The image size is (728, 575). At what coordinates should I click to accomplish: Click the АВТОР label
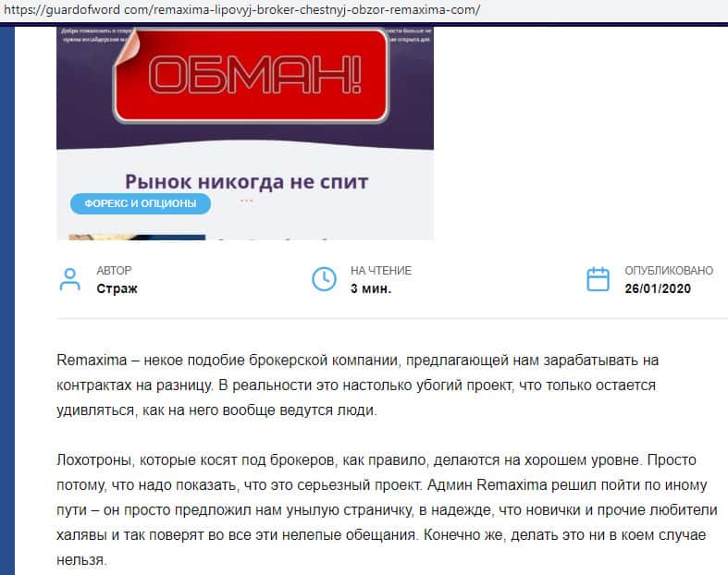(114, 271)
